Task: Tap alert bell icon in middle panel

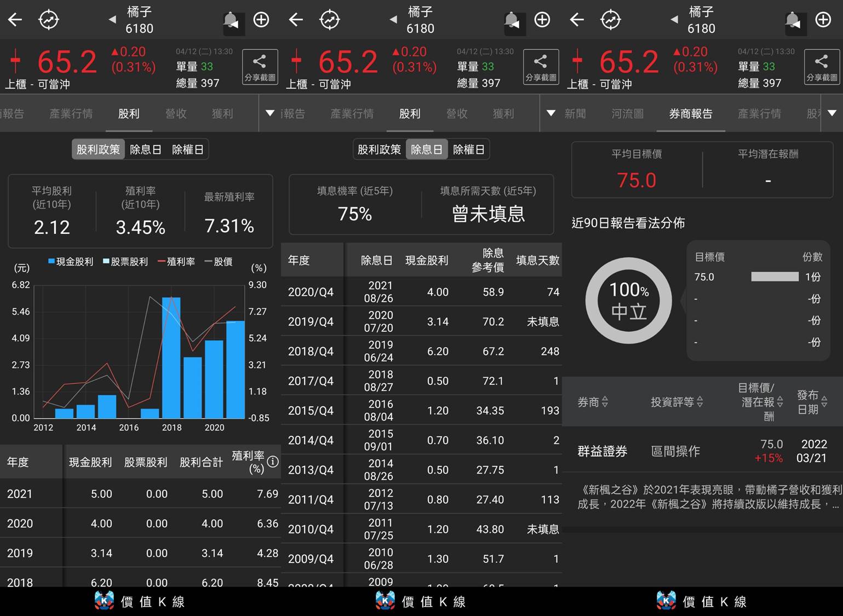Action: 512,20
